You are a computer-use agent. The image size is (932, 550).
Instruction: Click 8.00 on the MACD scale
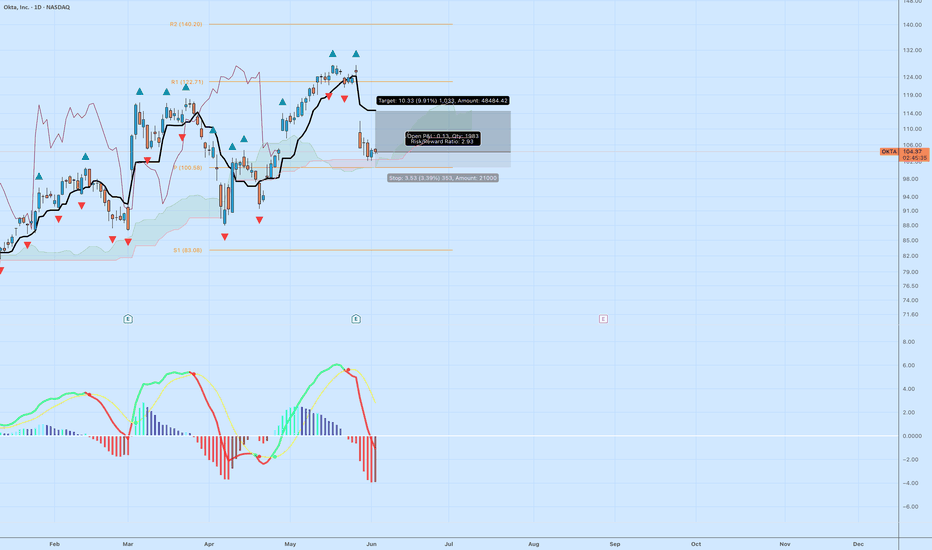click(909, 342)
